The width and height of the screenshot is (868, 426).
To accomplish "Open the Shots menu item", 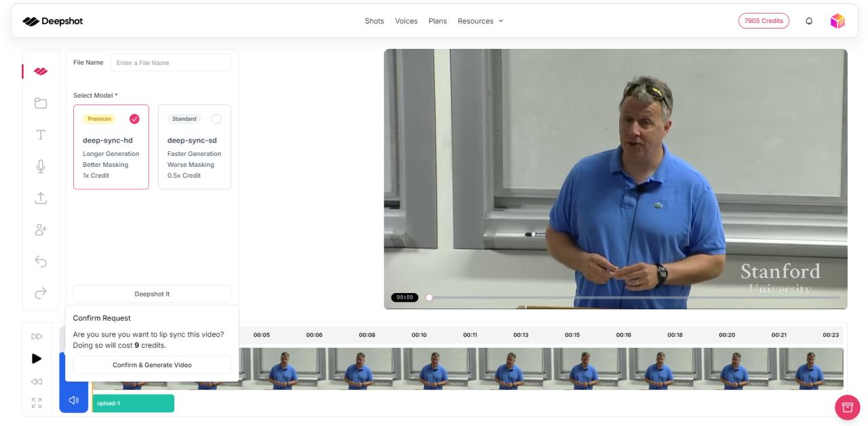I will click(x=374, y=21).
